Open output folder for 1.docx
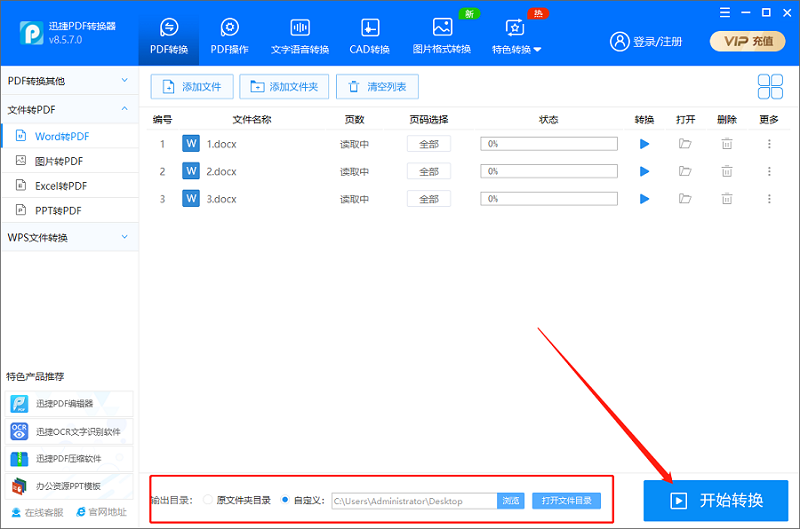The height and width of the screenshot is (529, 800). (x=685, y=144)
